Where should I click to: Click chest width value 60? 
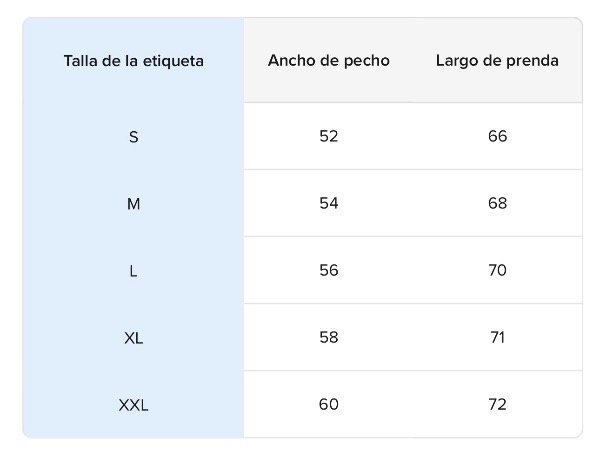click(329, 404)
